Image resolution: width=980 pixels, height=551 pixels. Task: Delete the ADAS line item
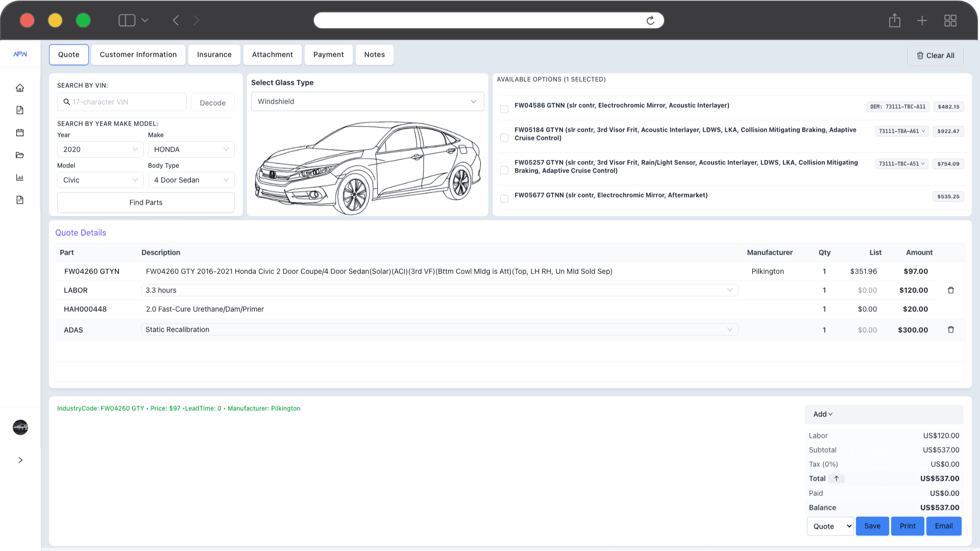tap(951, 330)
